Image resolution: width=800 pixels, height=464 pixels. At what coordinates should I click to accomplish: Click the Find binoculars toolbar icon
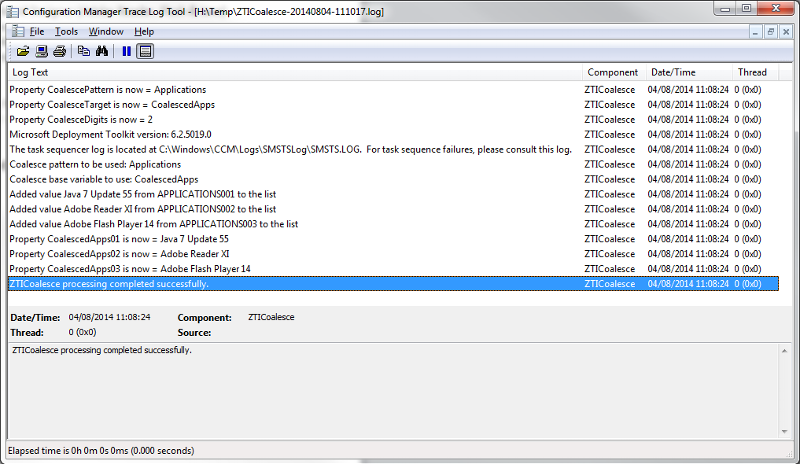pyautogui.click(x=102, y=51)
